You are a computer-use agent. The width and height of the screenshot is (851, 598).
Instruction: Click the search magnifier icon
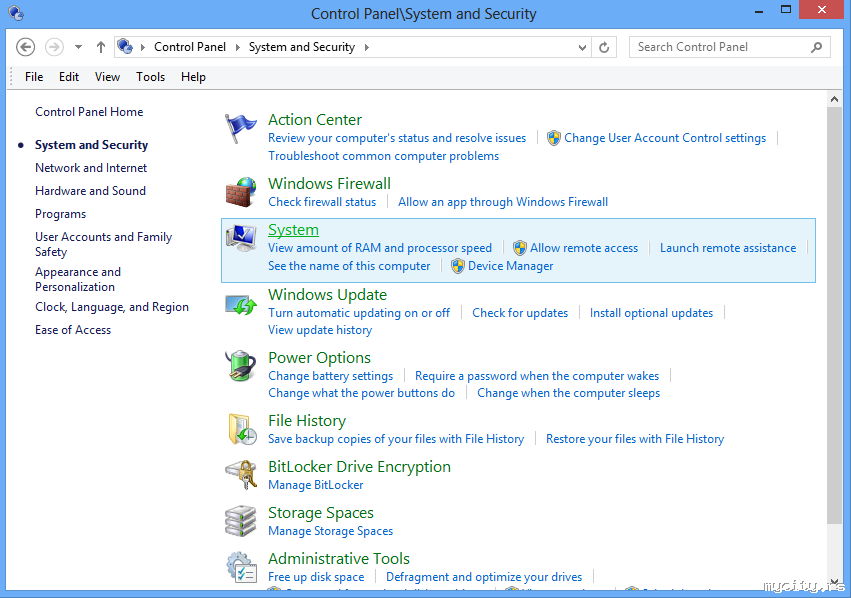pos(816,47)
